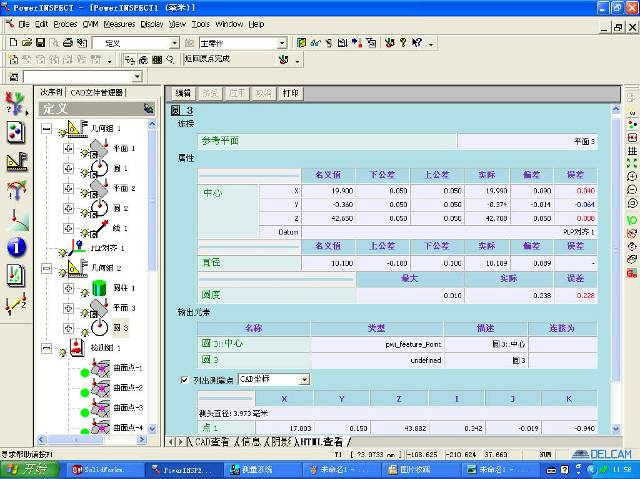Screen dimensions: 640x479
Task: Select 曲面点-1 in the tree
Action: 127,368
